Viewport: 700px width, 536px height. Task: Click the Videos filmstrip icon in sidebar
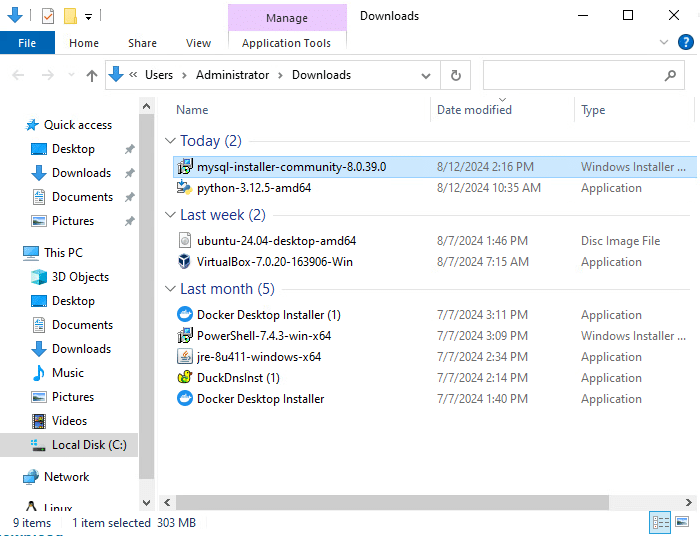point(39,421)
